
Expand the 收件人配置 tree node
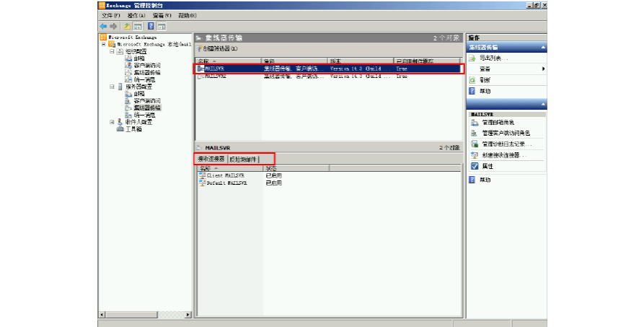coord(112,122)
